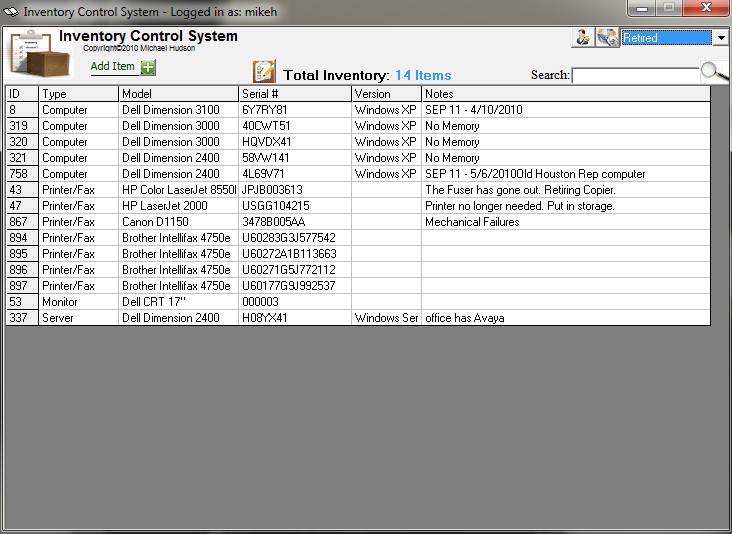Sort by the Model column header
The height and width of the screenshot is (534, 732).
tap(179, 94)
